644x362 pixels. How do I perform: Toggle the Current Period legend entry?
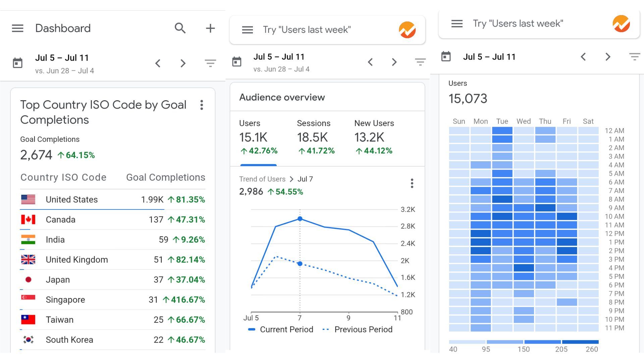[x=281, y=329]
